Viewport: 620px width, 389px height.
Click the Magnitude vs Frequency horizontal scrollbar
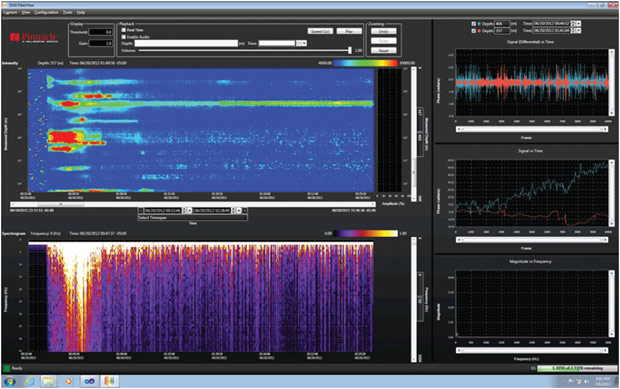click(531, 350)
